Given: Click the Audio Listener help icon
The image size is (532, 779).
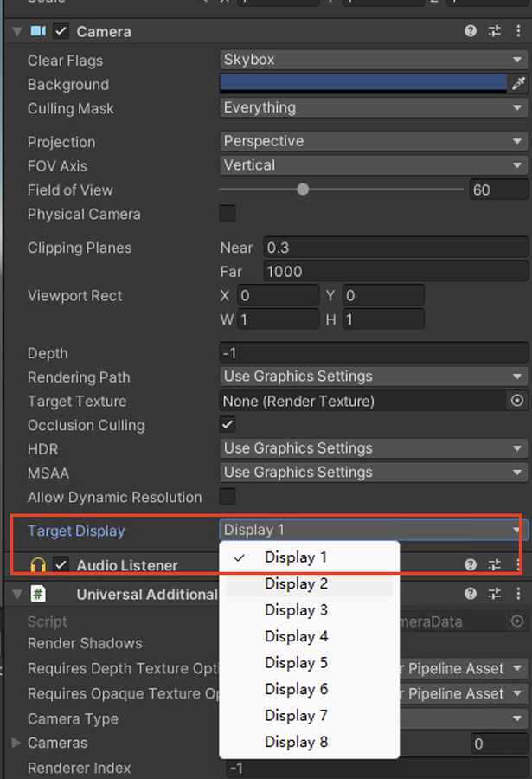Looking at the screenshot, I should coord(471,564).
